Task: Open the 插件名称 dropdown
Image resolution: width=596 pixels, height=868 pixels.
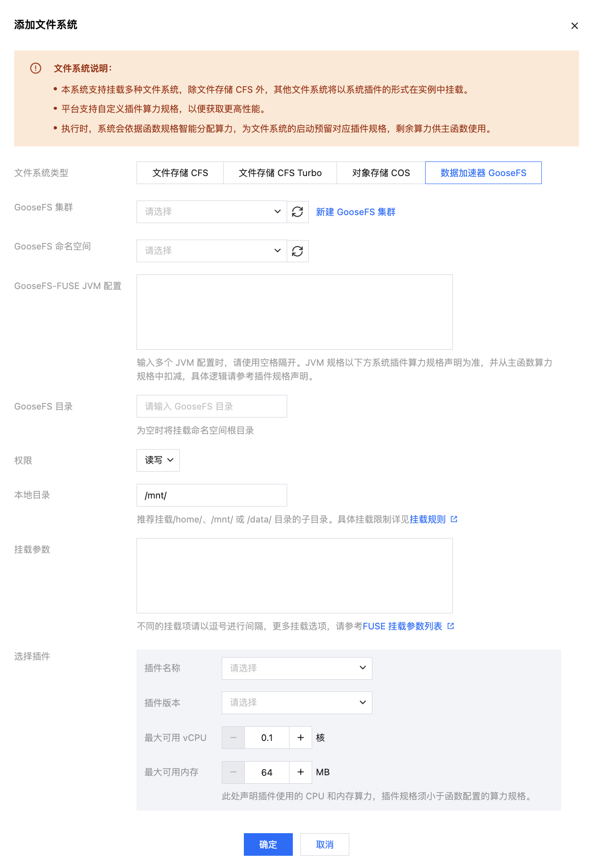Action: coord(297,668)
